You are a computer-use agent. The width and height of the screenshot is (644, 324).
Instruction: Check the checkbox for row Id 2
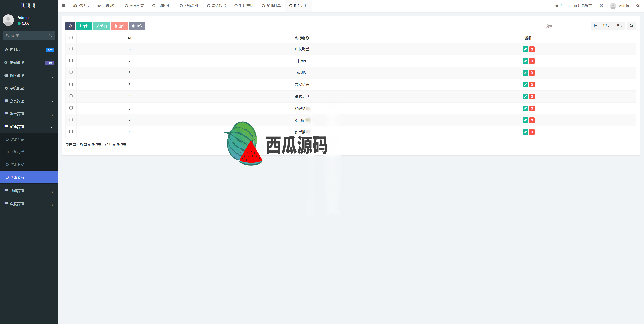tap(71, 120)
